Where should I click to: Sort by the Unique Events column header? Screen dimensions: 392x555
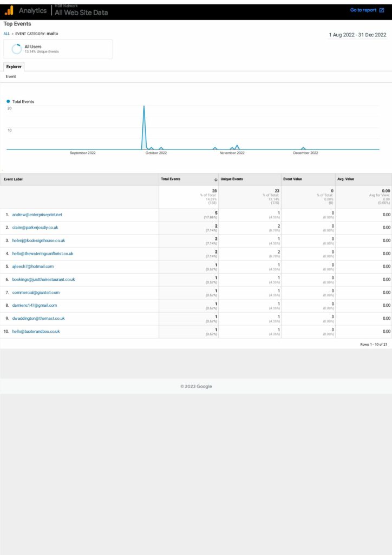[x=232, y=179]
